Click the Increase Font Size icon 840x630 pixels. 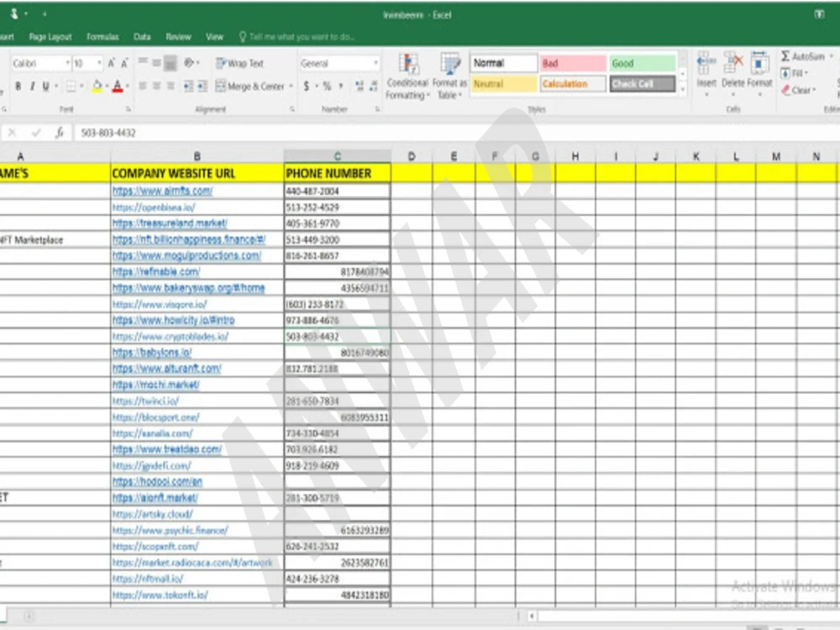pyautogui.click(x=112, y=63)
